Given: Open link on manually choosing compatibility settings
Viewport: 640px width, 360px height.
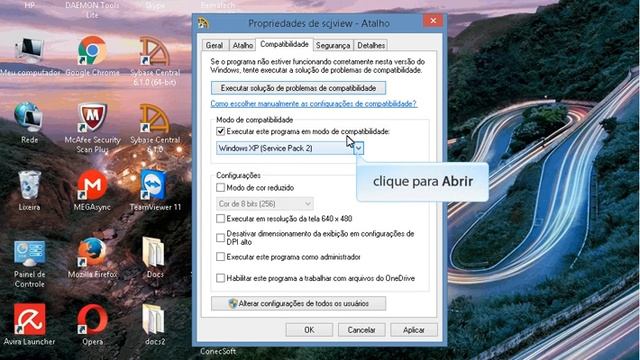Looking at the screenshot, I should (x=313, y=104).
